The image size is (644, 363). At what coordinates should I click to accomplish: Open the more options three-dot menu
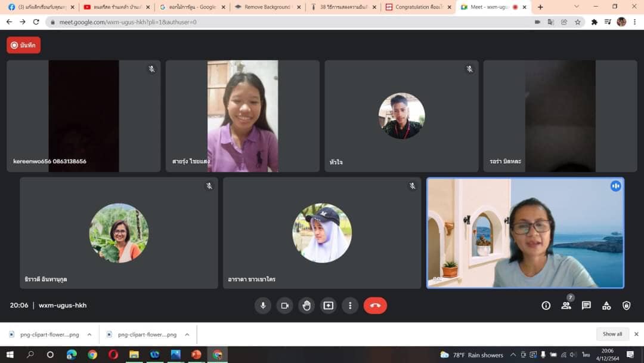350,306
